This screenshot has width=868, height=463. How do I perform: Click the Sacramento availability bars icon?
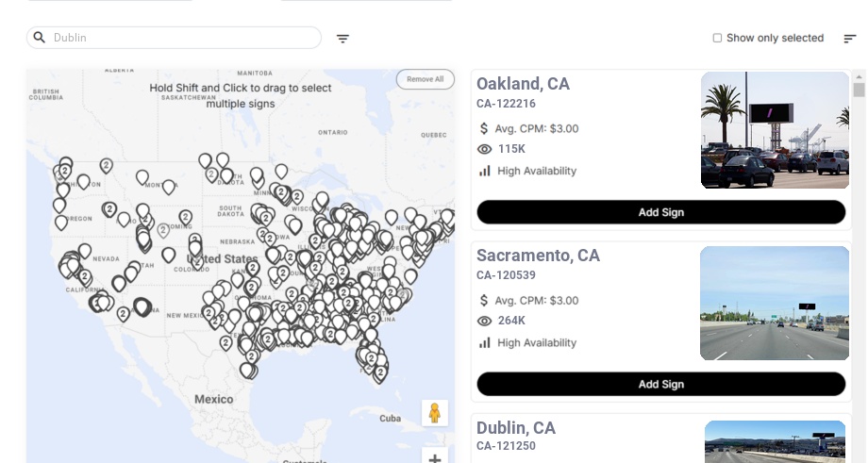(485, 342)
